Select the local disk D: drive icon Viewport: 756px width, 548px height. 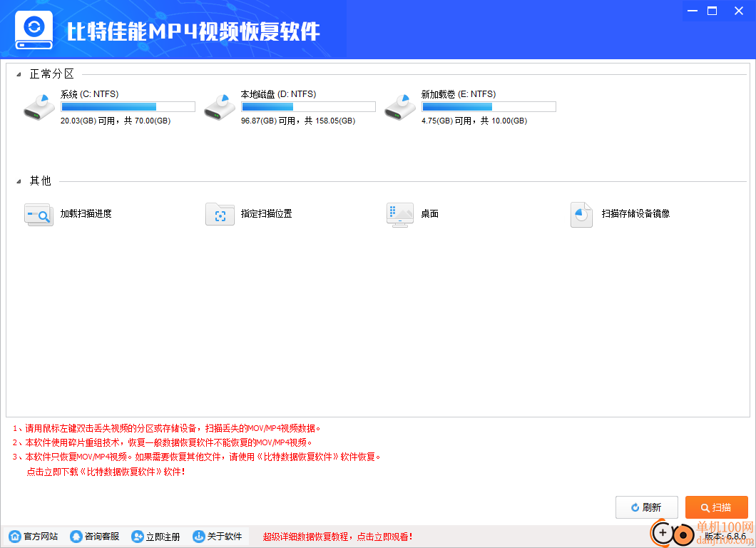220,107
